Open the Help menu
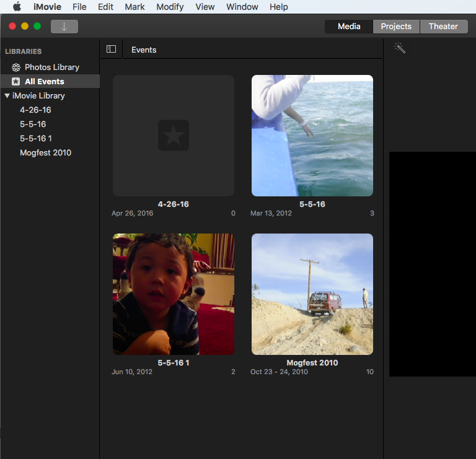The height and width of the screenshot is (459, 476). tap(278, 7)
